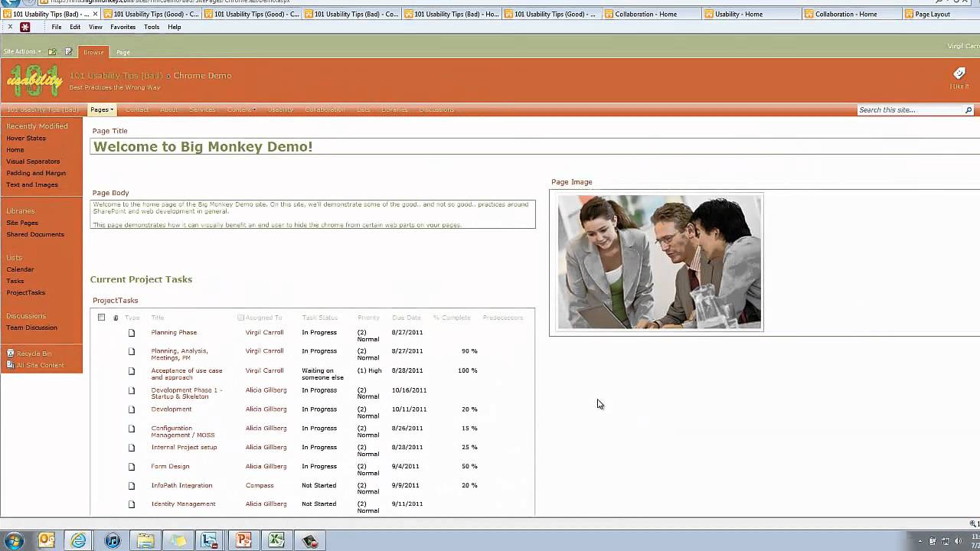This screenshot has height=551, width=980.
Task: Open Internet Explorer from the taskbar
Action: pos(79,541)
